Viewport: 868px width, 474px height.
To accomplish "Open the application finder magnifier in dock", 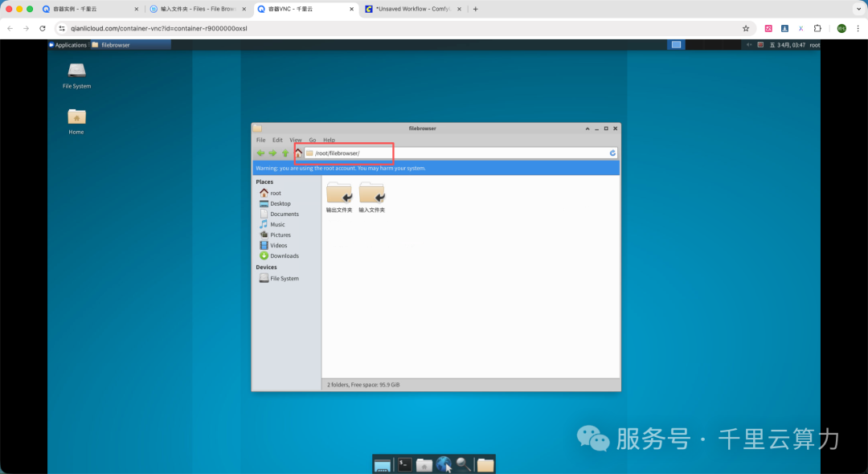I will (x=464, y=464).
